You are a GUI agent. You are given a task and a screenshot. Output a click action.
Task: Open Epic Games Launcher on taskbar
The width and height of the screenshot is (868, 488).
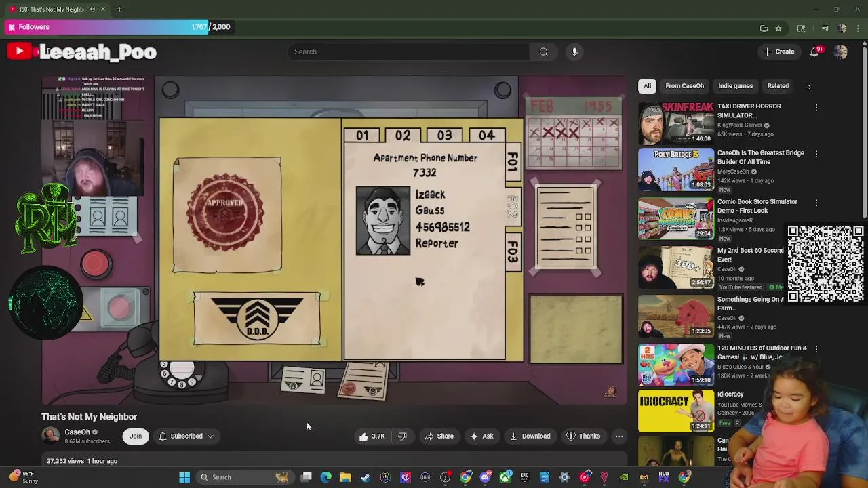click(525, 477)
